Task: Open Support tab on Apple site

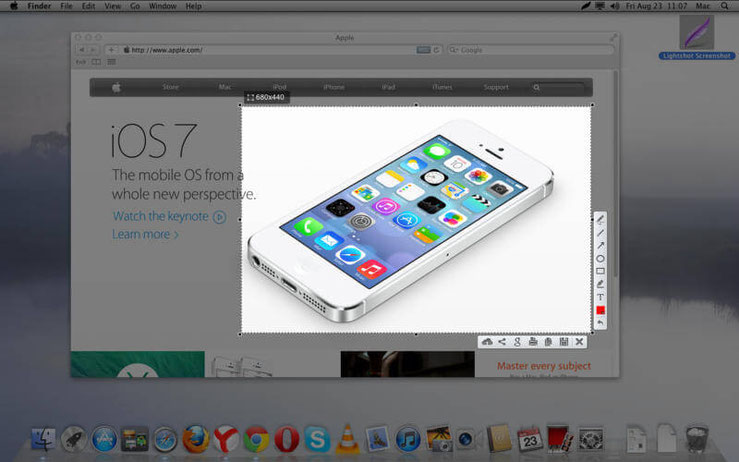Action: [496, 87]
